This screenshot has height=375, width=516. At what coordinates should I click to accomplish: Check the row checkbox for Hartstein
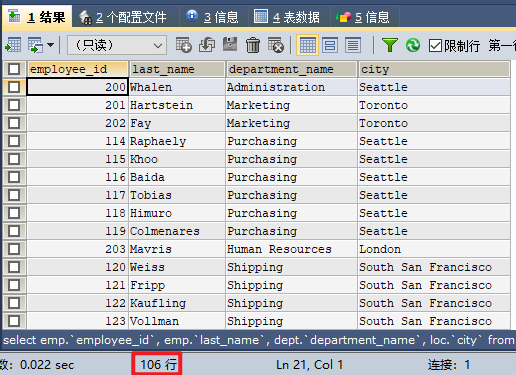click(14, 105)
